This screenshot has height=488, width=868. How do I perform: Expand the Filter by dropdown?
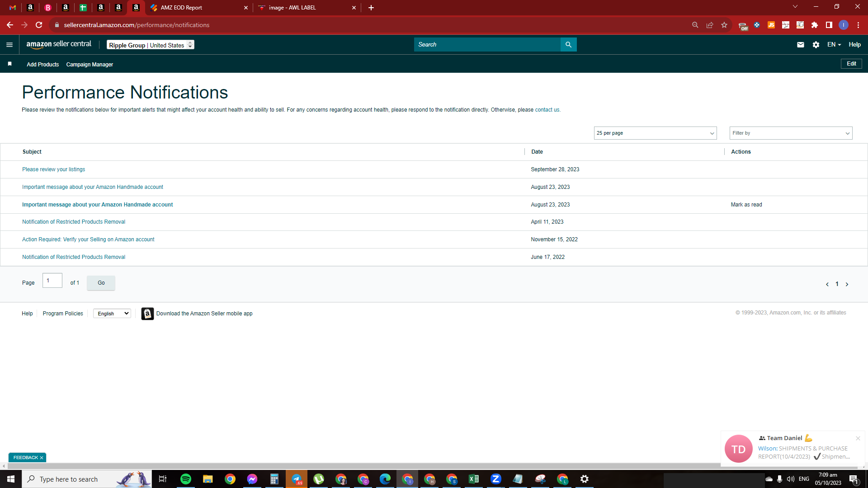click(x=791, y=133)
